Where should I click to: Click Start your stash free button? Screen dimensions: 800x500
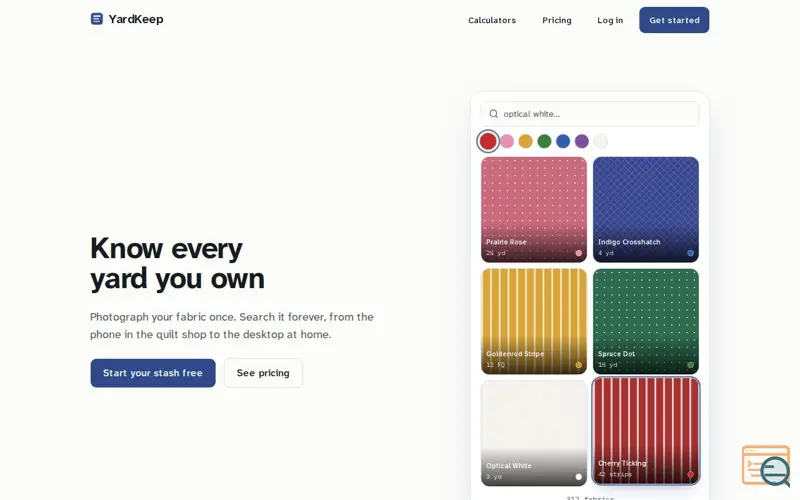(153, 373)
